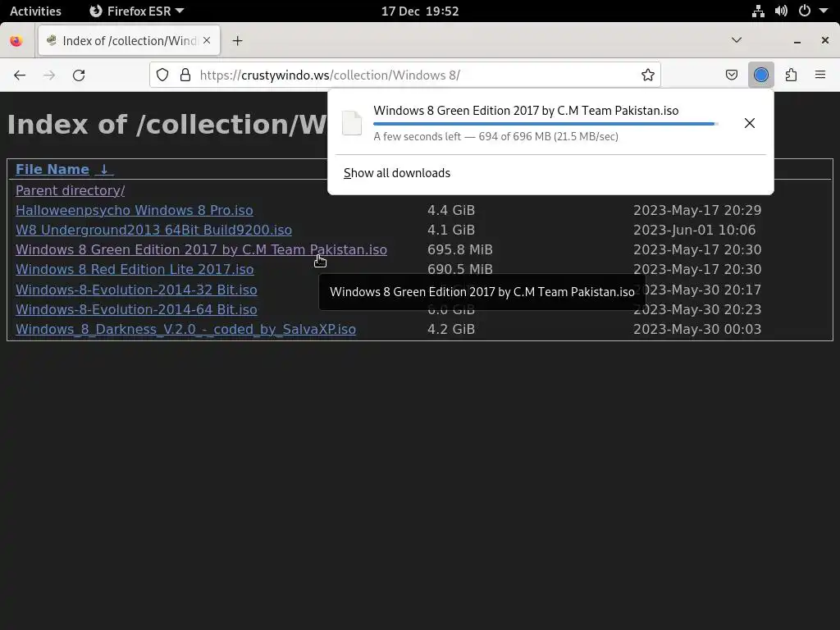Download W8 Underground2013 64Bit Build9200.iso
This screenshot has width=840, height=630.
click(x=153, y=230)
